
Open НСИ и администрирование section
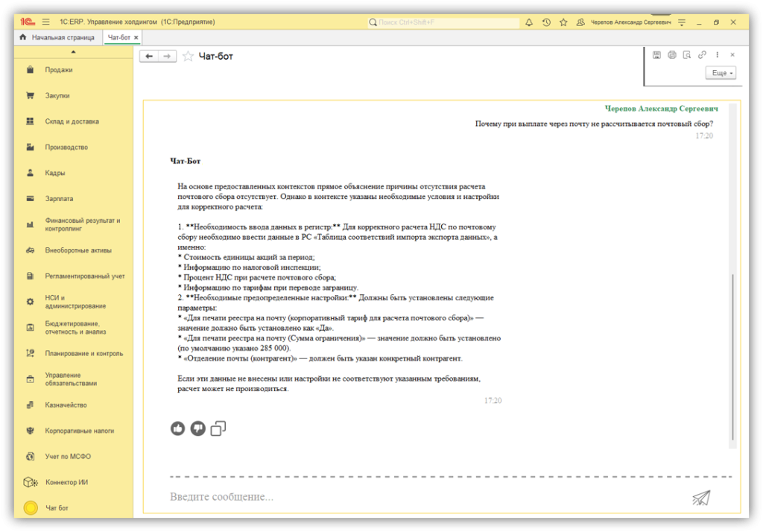tap(74, 302)
